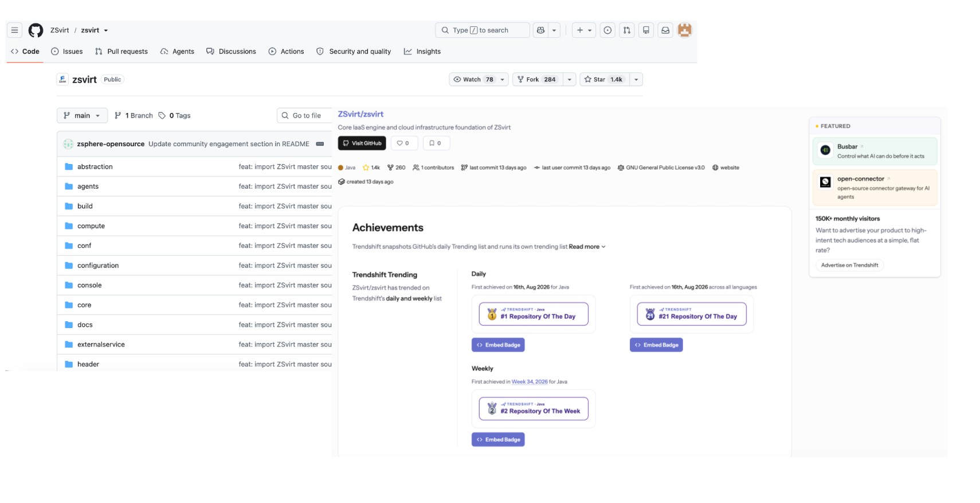Viewport: 980px width, 503px height.
Task: Click the abstraction folder icon
Action: pos(69,167)
